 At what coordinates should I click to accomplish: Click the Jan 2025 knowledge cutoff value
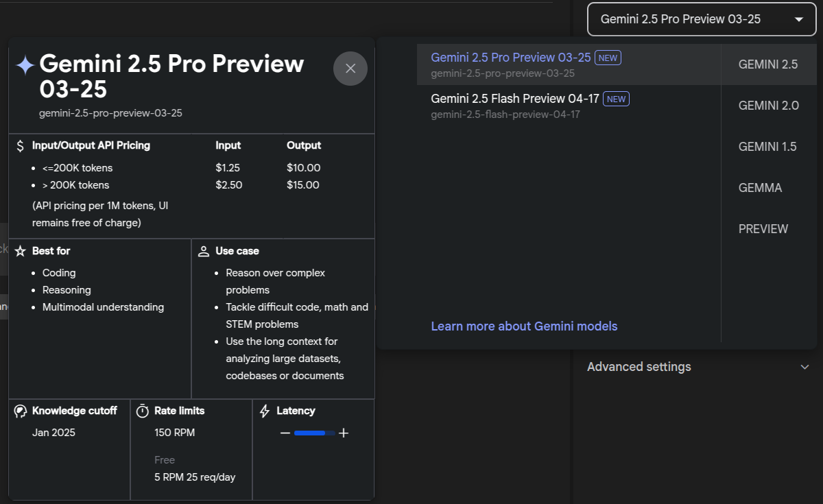(x=53, y=433)
